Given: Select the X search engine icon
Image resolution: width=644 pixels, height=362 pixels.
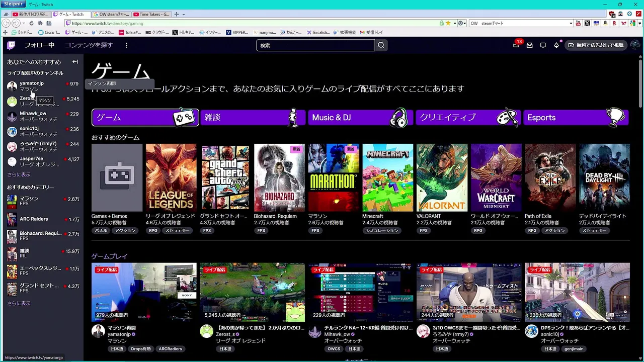Looking at the screenshot, I should pyautogui.click(x=587, y=23).
